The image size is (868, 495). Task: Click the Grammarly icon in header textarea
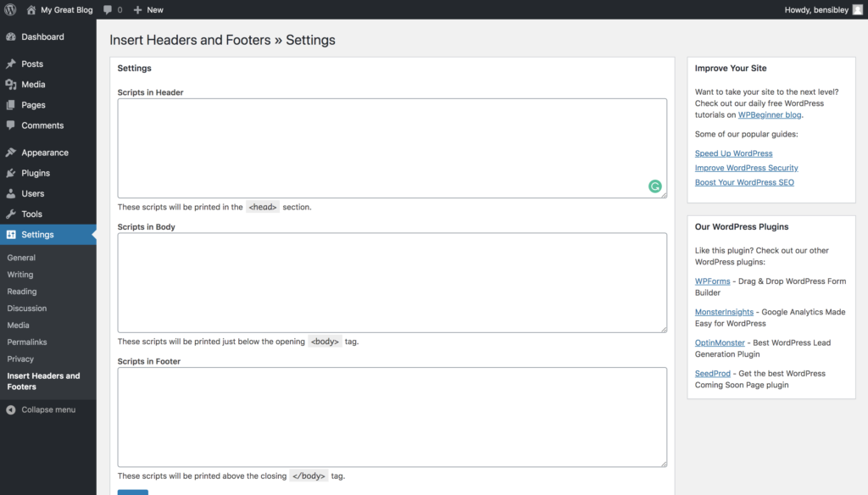pos(655,186)
